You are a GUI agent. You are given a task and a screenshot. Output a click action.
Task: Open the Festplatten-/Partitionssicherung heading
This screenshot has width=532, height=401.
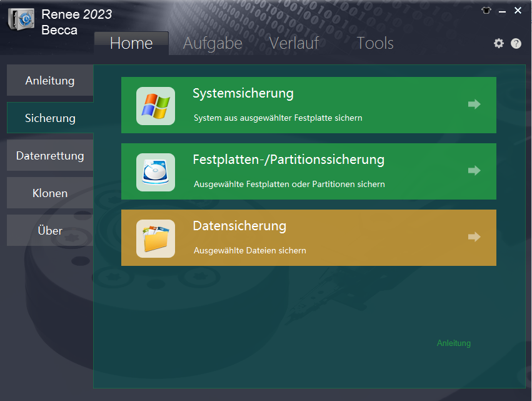[x=288, y=160]
